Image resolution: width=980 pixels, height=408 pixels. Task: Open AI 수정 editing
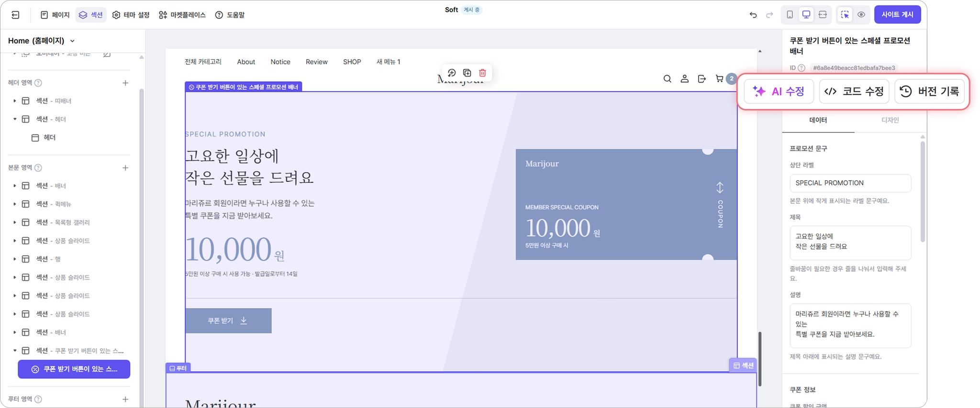point(779,91)
